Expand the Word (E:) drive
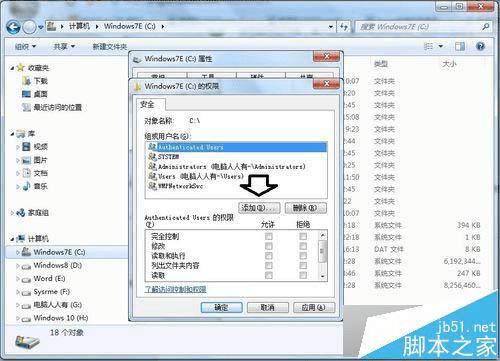The width and height of the screenshot is (500, 361). [x=18, y=279]
